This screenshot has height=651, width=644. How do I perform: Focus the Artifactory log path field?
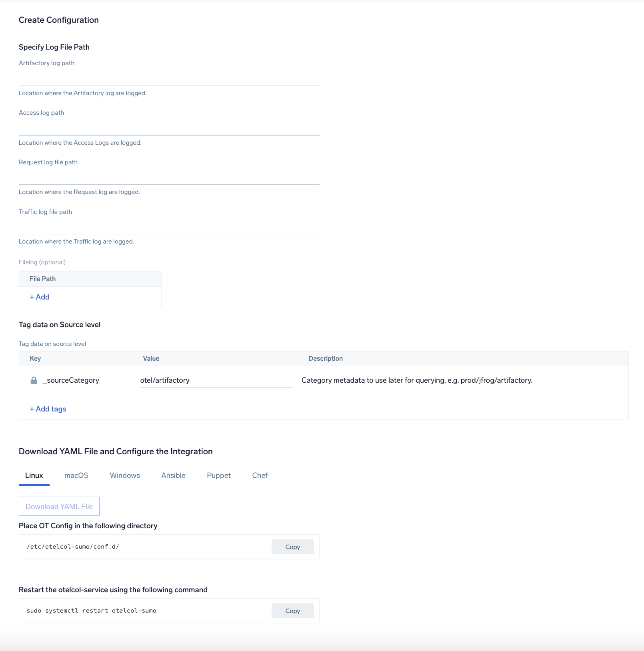(169, 78)
